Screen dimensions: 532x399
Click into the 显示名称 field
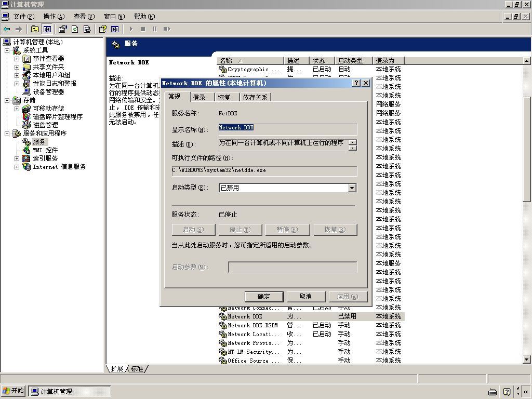[x=288, y=129]
